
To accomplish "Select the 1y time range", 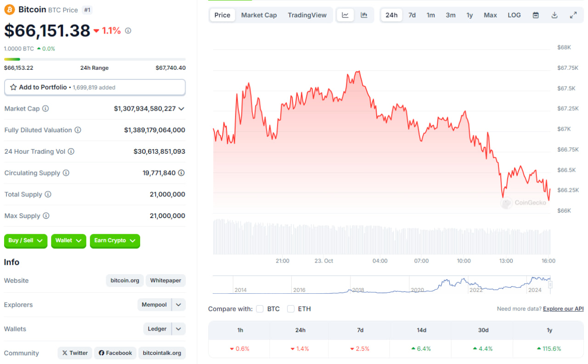I will pos(469,15).
